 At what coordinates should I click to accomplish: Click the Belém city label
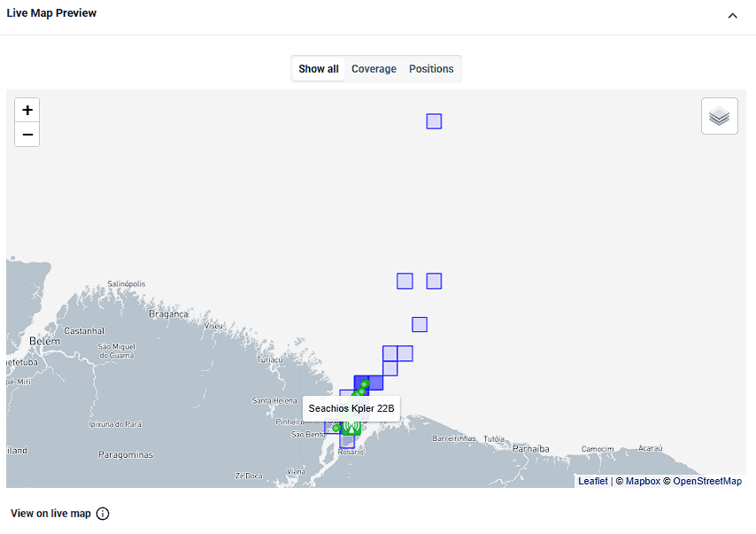tap(45, 341)
